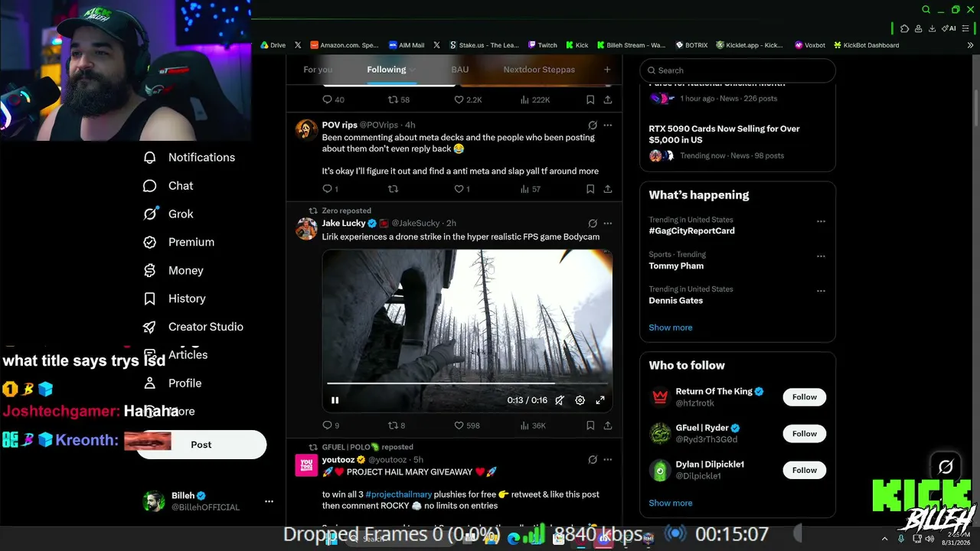Pause the Bodycam video
Screen dimensions: 980x551
335,400
